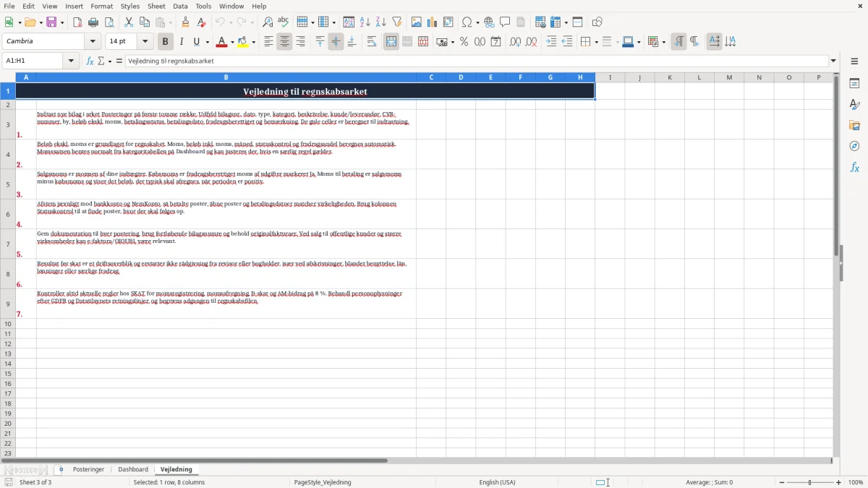Toggle Align Left
The height and width of the screenshot is (488, 868).
pyautogui.click(x=268, y=42)
